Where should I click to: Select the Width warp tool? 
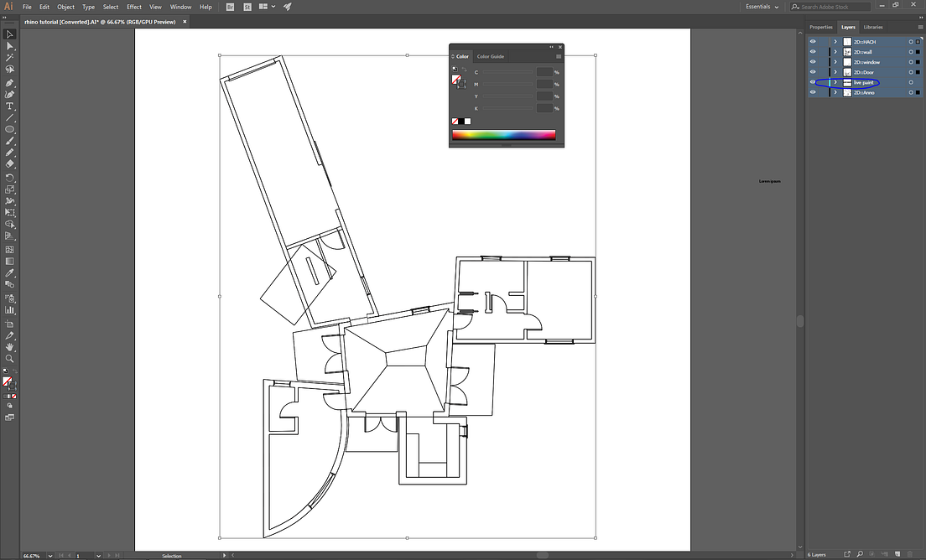coord(9,200)
